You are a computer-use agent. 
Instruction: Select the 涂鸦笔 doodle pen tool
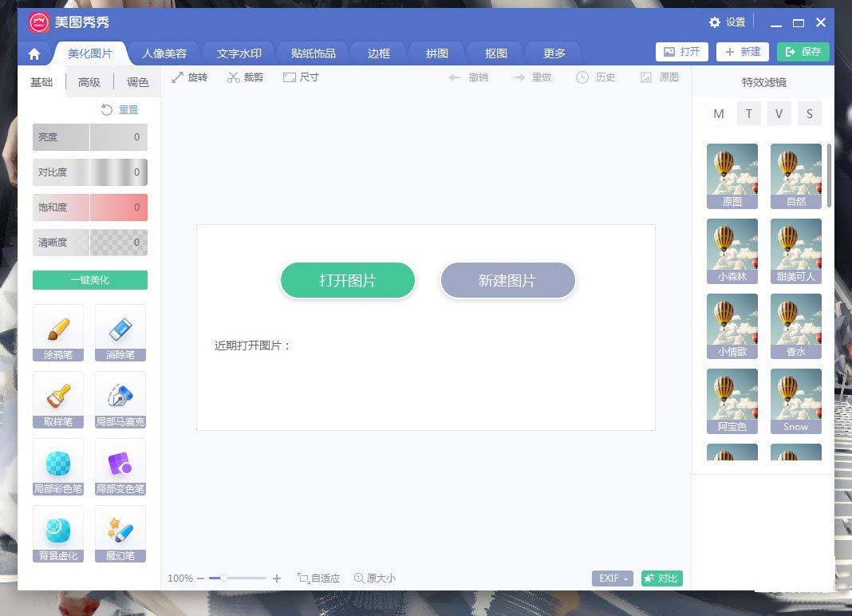[x=57, y=333]
